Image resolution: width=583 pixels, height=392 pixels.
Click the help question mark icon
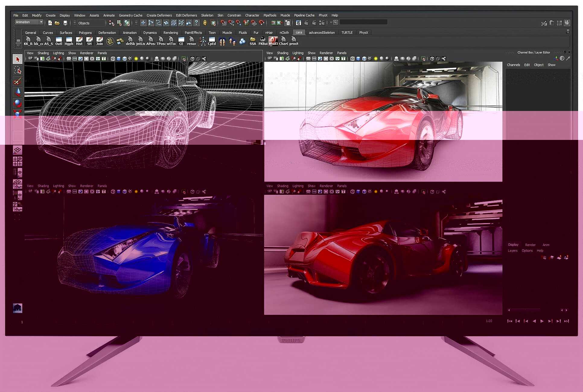coord(196,23)
